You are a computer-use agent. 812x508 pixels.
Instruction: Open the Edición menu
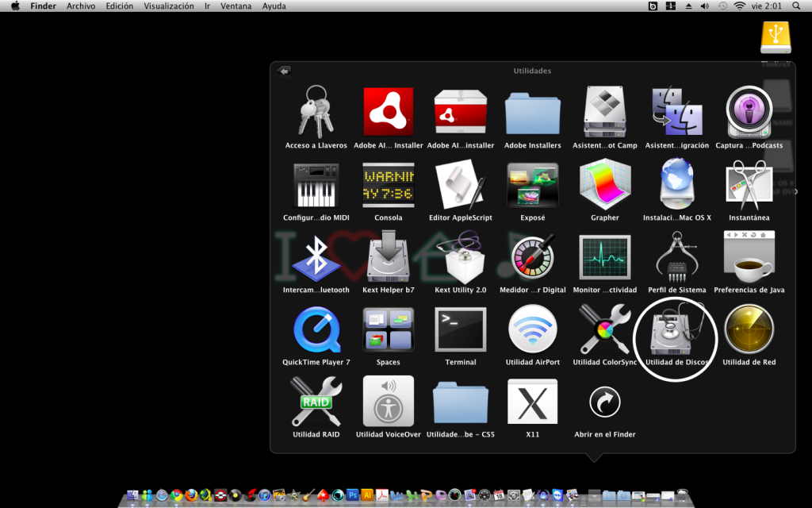pos(119,6)
